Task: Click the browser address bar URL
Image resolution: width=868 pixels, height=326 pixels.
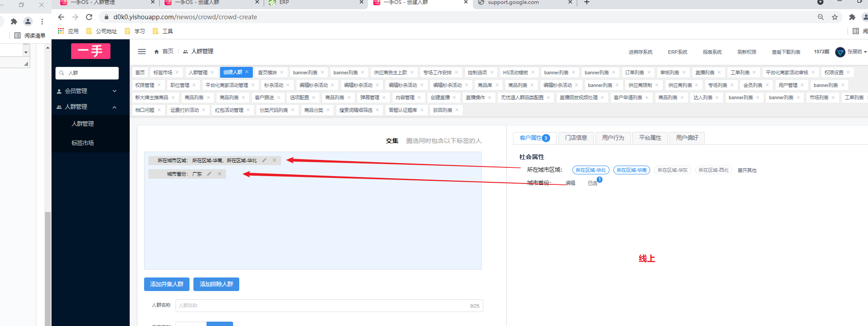Action: 185,17
